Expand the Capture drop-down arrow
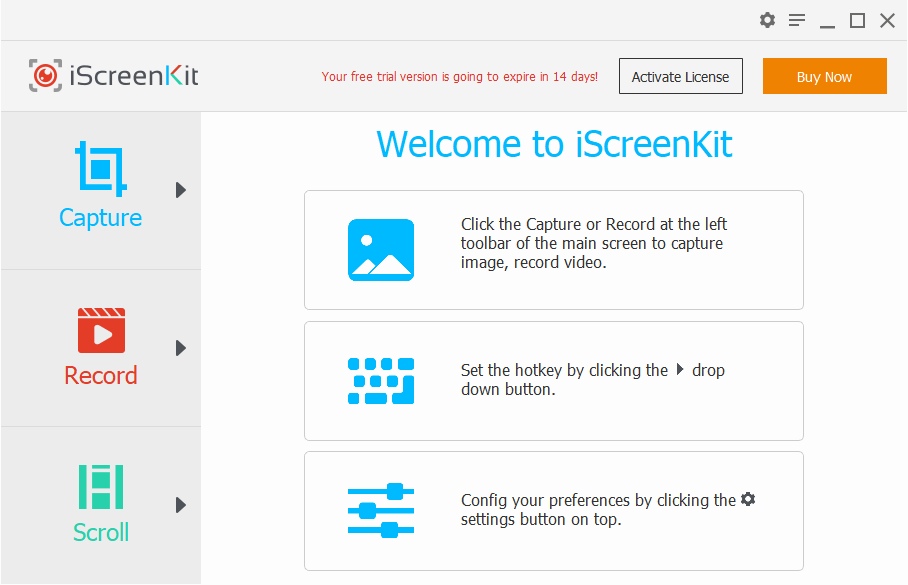 (x=181, y=190)
